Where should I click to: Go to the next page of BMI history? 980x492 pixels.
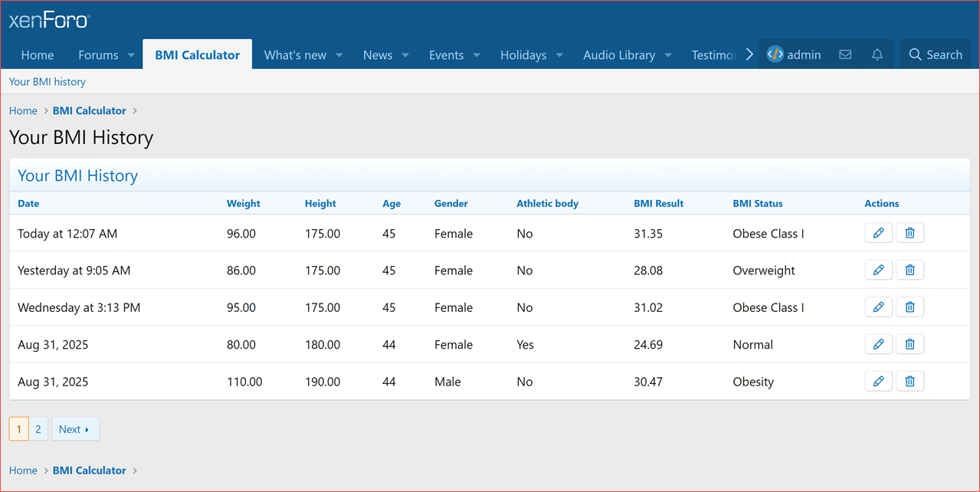[74, 428]
